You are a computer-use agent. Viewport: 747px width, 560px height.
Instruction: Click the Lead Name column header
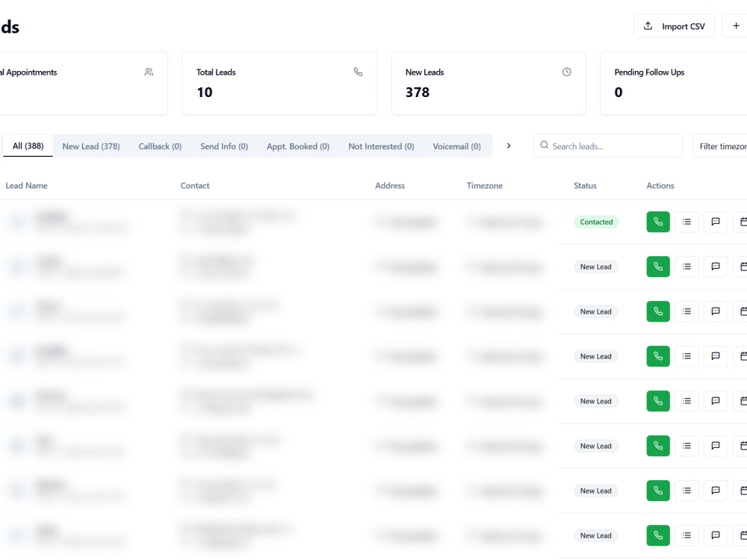pyautogui.click(x=27, y=186)
